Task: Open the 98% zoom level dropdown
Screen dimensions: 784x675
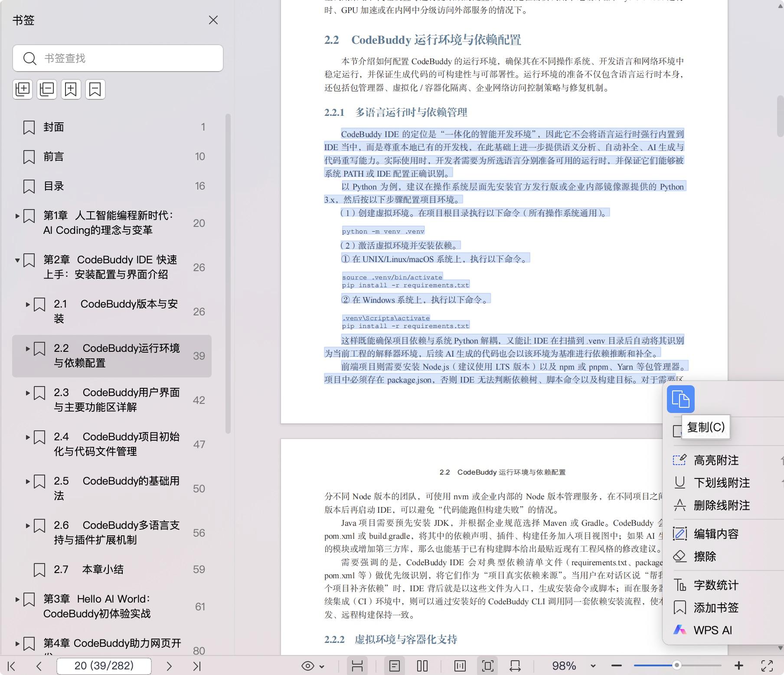Action: 593,666
